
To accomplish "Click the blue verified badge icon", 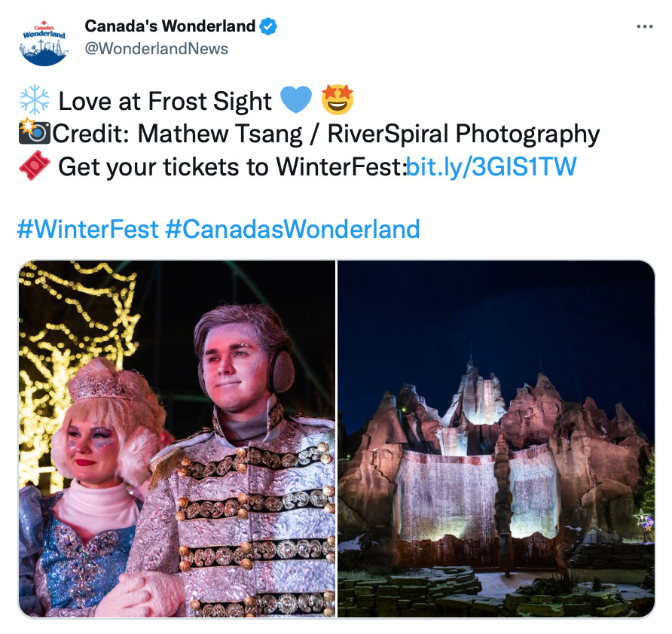I will point(269,26).
